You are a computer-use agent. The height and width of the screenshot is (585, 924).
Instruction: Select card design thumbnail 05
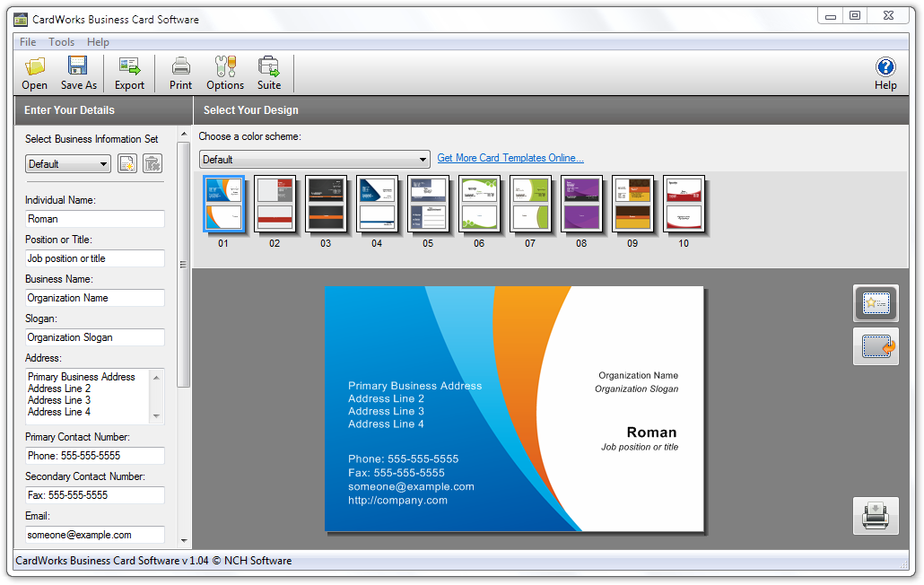[428, 204]
